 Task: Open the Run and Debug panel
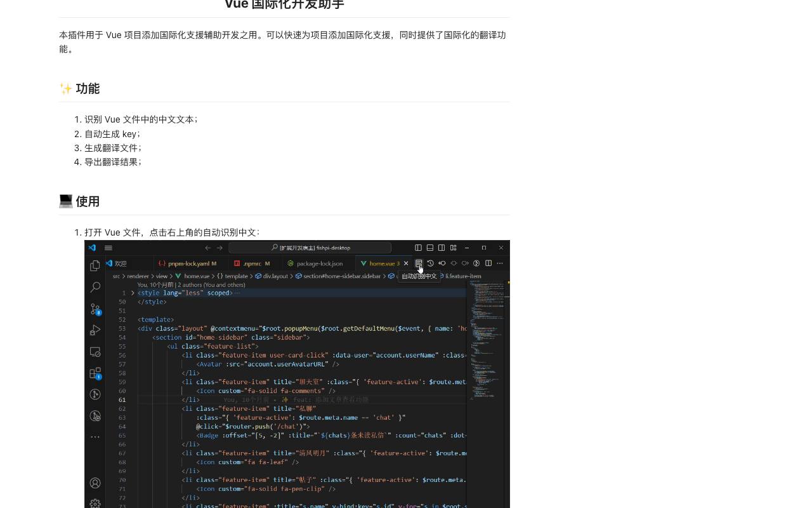(95, 330)
